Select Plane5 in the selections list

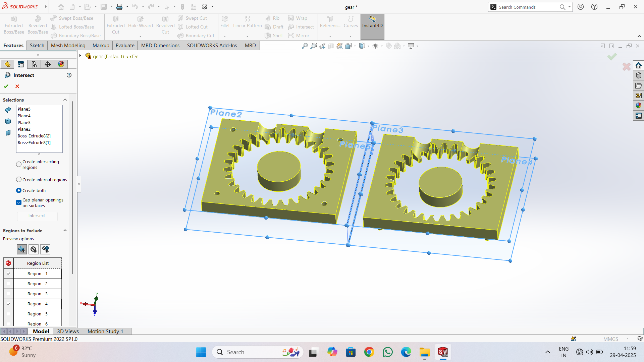tap(24, 109)
